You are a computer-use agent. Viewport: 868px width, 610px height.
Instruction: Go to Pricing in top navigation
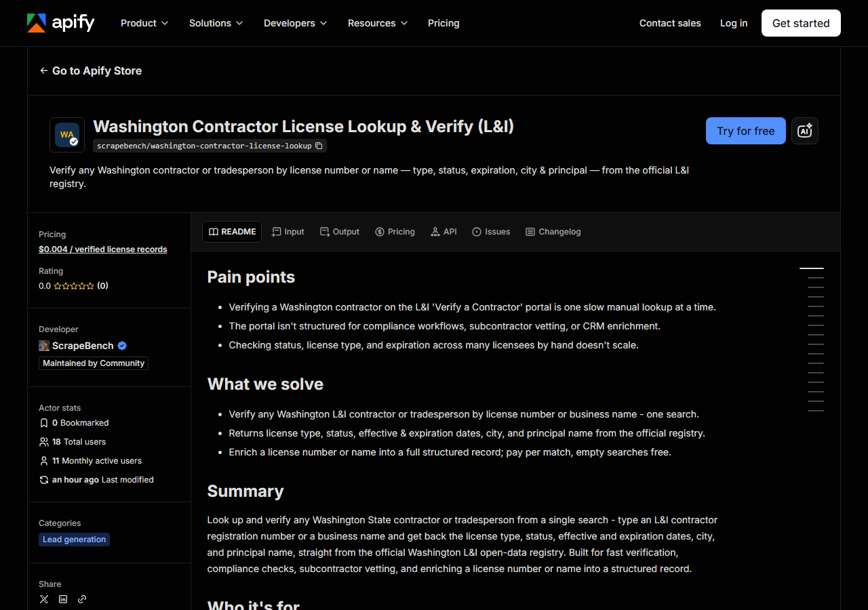click(x=443, y=23)
